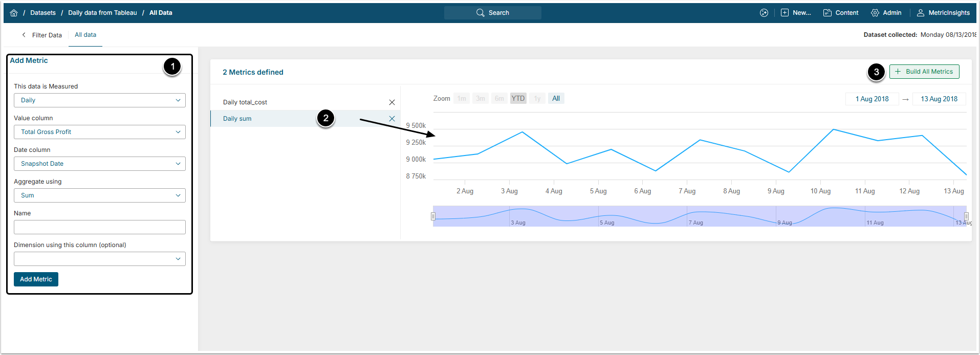Image resolution: width=980 pixels, height=355 pixels.
Task: Click the Name input field
Action: (100, 227)
